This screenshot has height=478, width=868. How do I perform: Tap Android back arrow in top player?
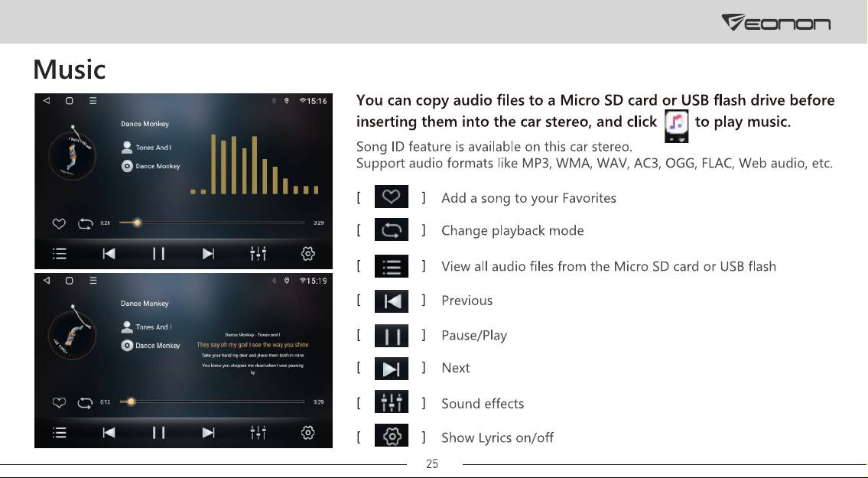47,101
